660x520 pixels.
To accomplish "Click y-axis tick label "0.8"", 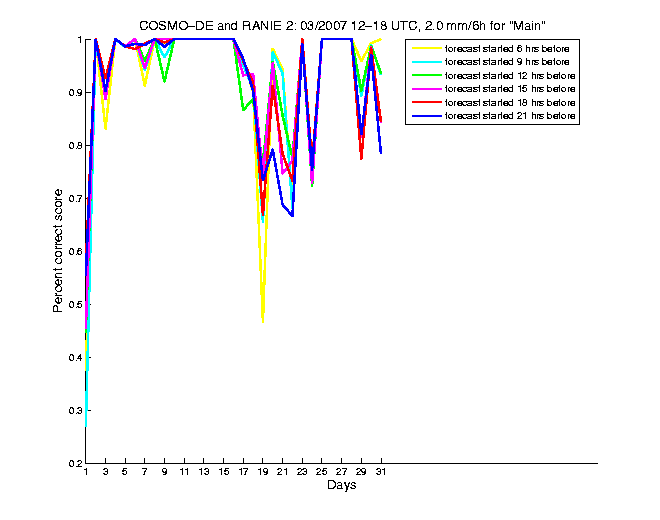I will 75,146.
